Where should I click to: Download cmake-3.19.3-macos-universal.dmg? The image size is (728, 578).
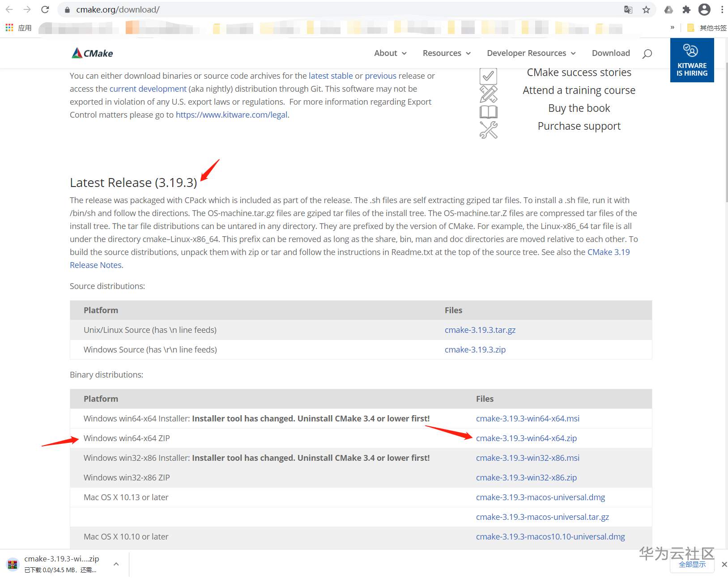[x=541, y=497]
